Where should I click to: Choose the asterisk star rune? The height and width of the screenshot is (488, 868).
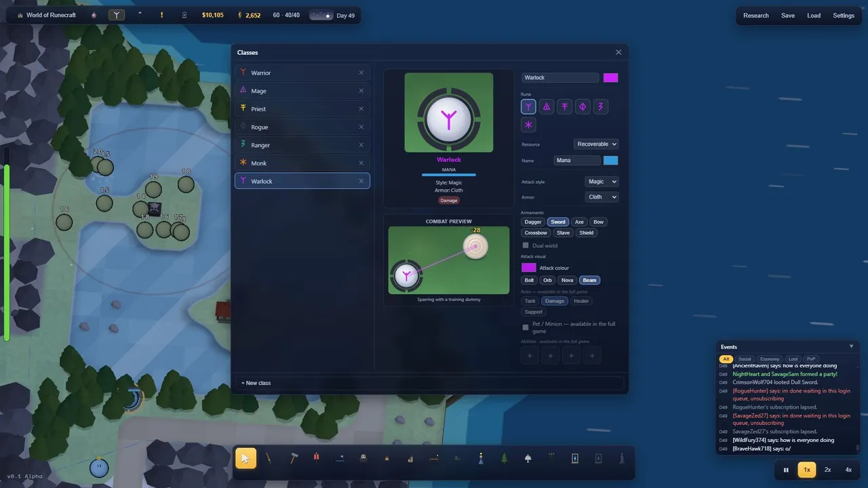[528, 125]
